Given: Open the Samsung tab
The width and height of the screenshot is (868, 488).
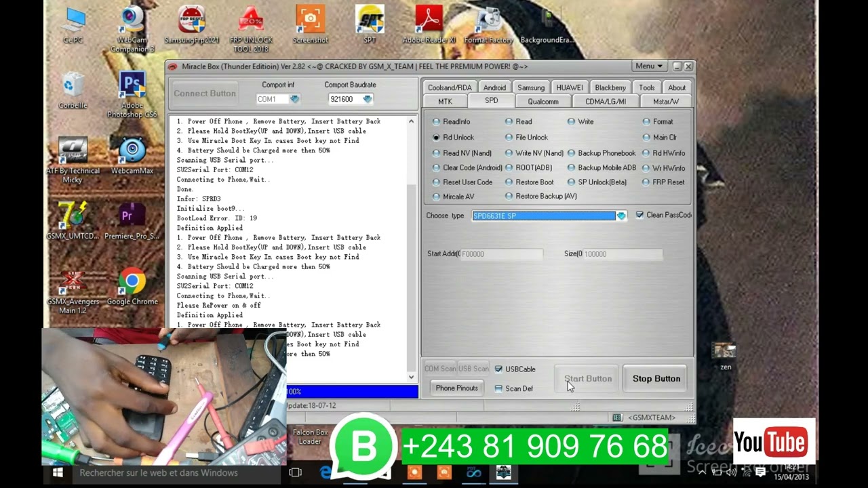Looking at the screenshot, I should pyautogui.click(x=531, y=87).
